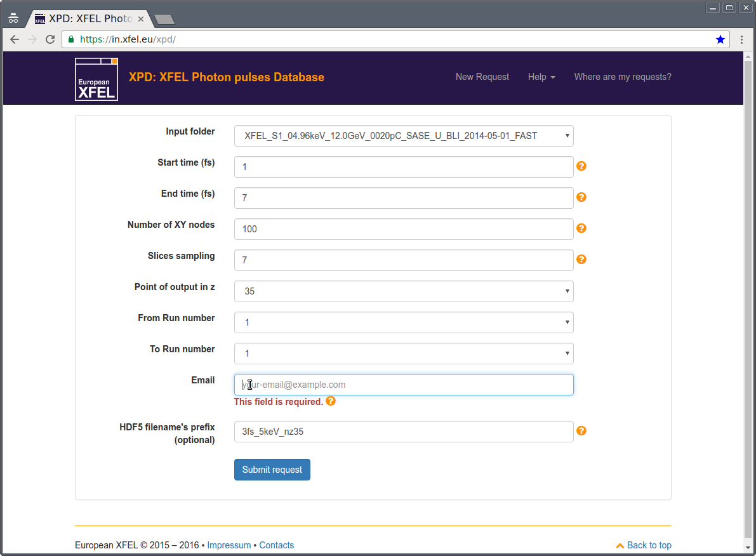Show help for Slices sampling
Screen dimensions: 756x556
pos(581,260)
